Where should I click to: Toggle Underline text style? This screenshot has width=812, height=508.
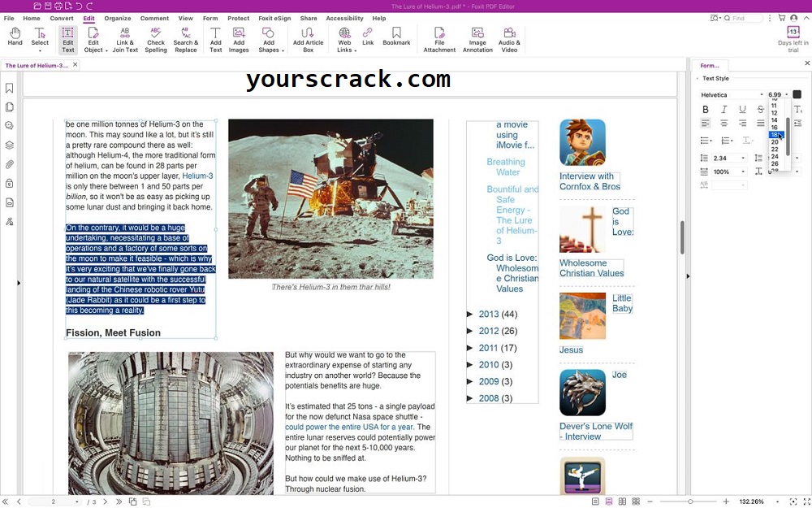coord(743,110)
